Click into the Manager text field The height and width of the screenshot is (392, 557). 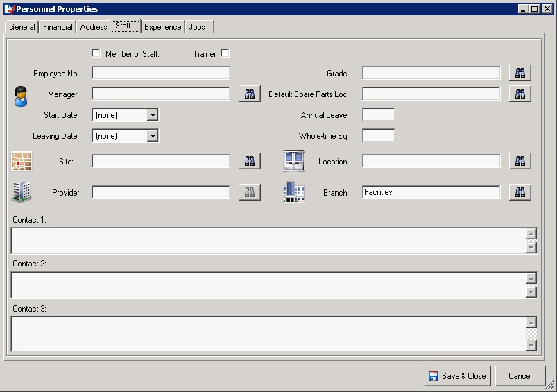tap(160, 94)
